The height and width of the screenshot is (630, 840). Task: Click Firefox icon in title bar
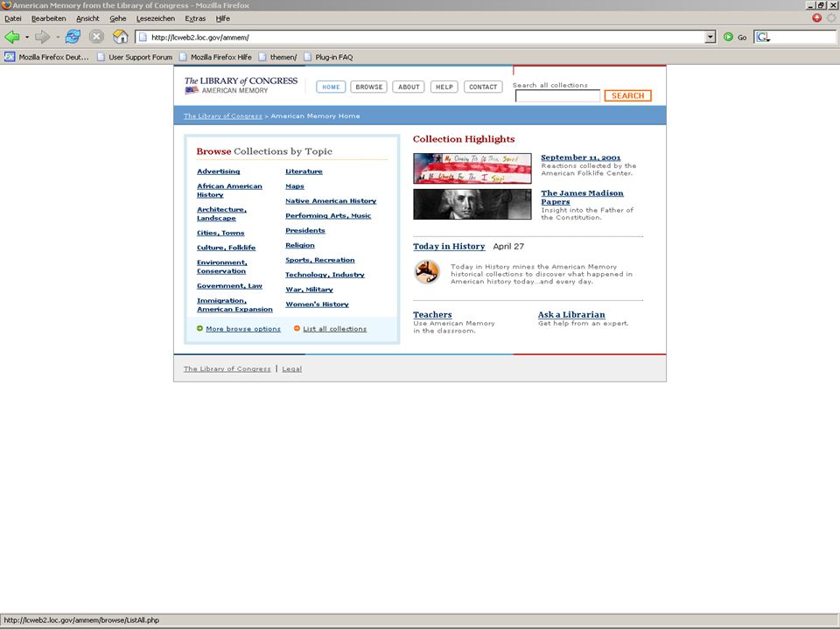(x=6, y=5)
